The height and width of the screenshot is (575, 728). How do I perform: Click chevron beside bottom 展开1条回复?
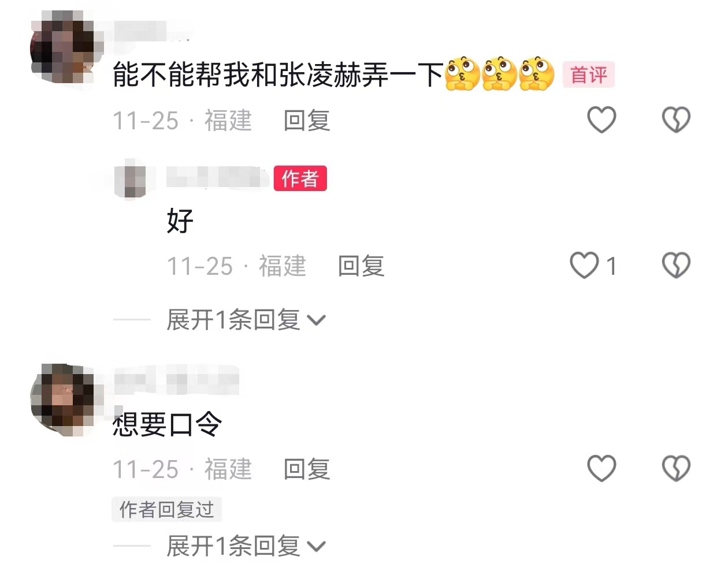point(317,547)
